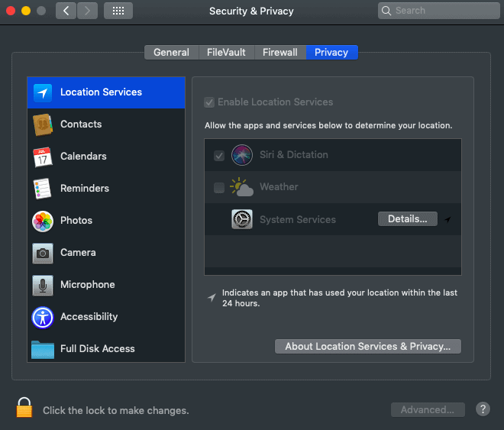The height and width of the screenshot is (430, 504).
Task: Click the System Services gear icon
Action: point(242,219)
